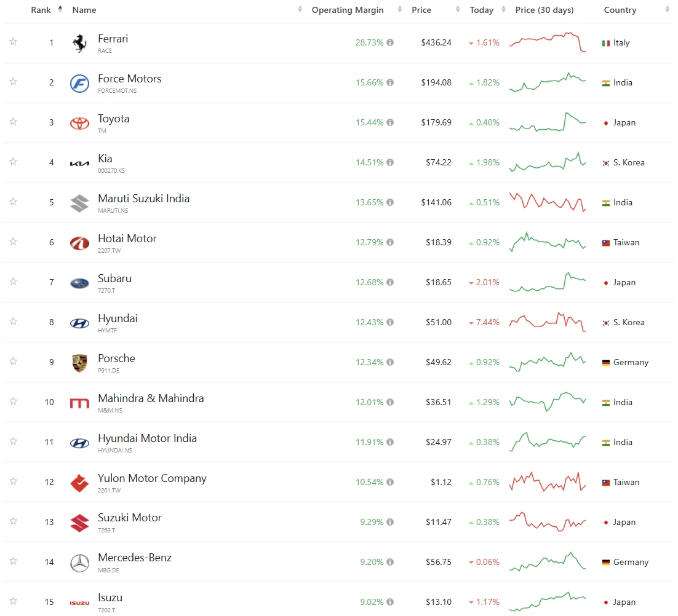The height and width of the screenshot is (616, 678).
Task: Sort by Today change column
Action: click(481, 10)
